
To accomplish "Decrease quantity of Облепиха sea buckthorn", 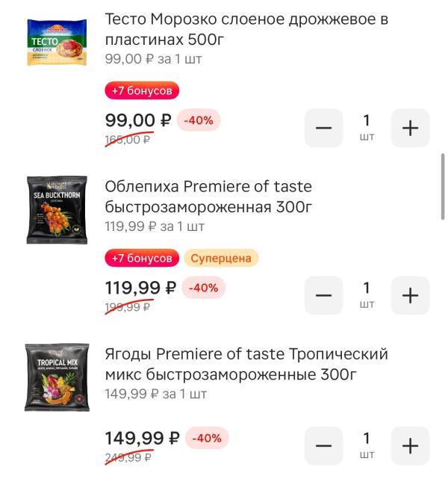I will pos(323,295).
